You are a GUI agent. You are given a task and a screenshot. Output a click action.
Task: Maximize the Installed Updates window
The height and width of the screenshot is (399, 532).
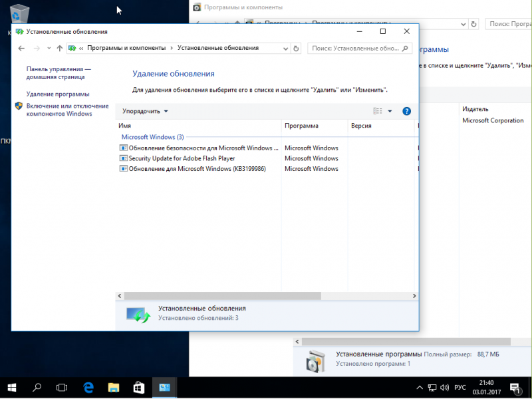pyautogui.click(x=383, y=31)
